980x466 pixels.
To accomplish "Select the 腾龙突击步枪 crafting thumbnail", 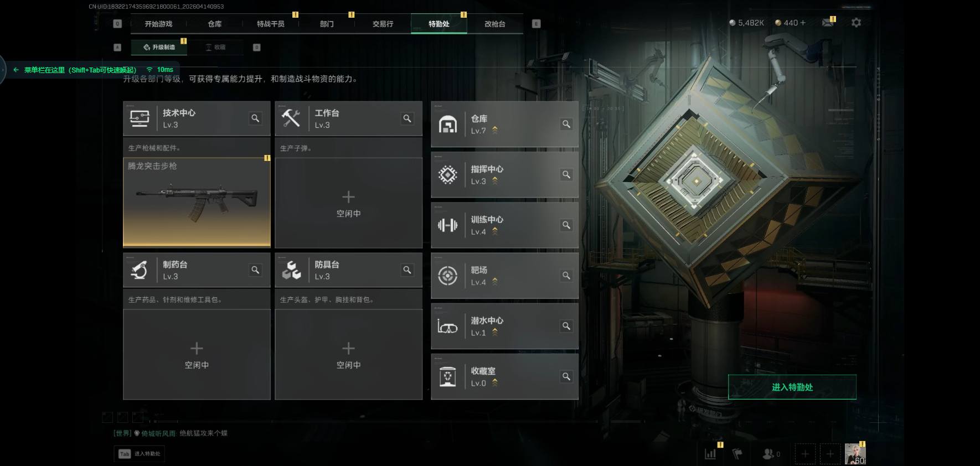I will (197, 203).
